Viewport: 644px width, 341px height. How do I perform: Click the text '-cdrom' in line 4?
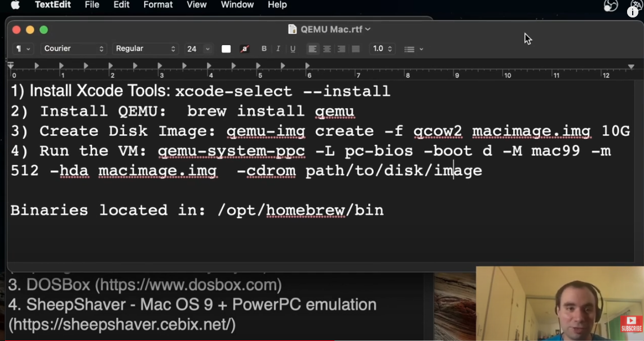pos(266,171)
